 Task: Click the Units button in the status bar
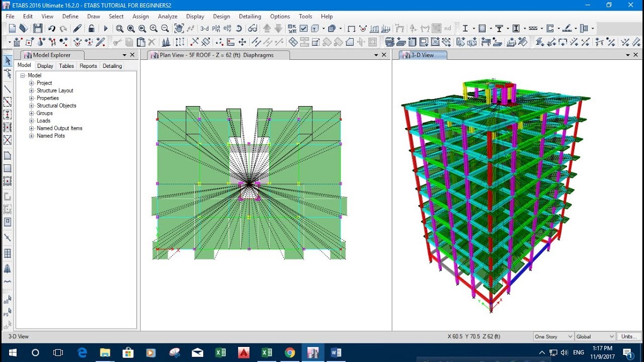click(628, 336)
